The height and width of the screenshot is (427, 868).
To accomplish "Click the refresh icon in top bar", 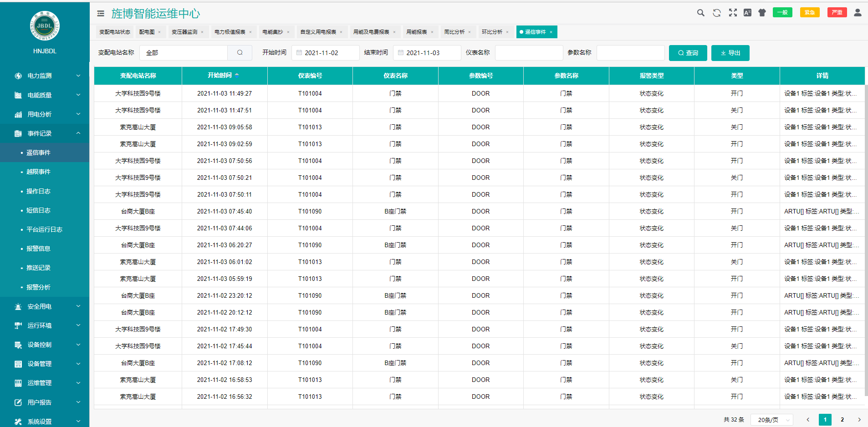I will pos(717,13).
